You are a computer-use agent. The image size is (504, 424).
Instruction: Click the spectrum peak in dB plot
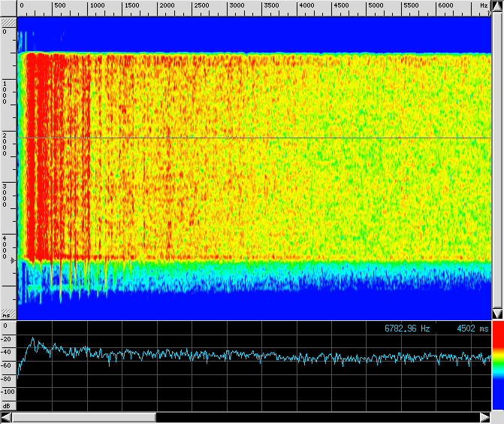(32, 340)
